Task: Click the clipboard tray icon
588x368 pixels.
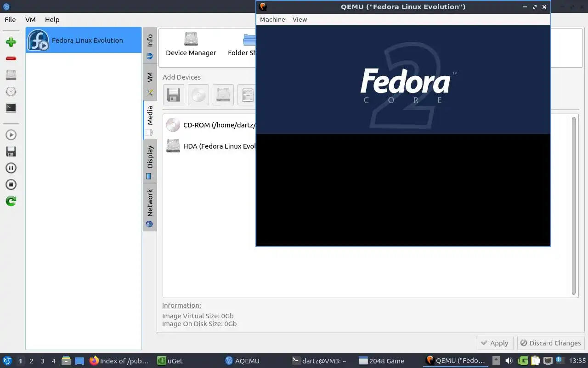Action: (x=535, y=361)
